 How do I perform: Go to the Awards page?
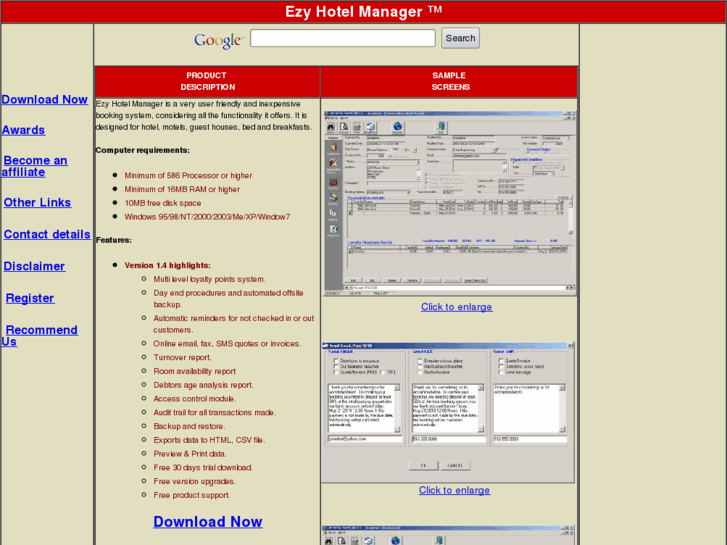click(23, 130)
